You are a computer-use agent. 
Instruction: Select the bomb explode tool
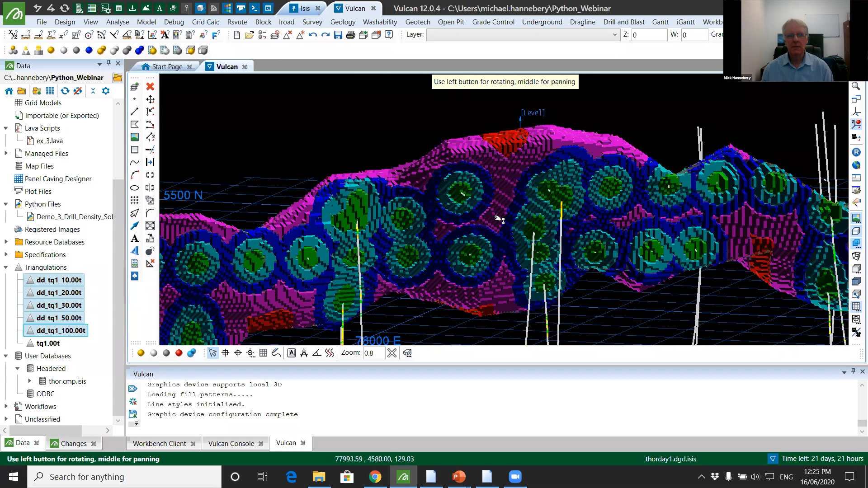click(150, 251)
